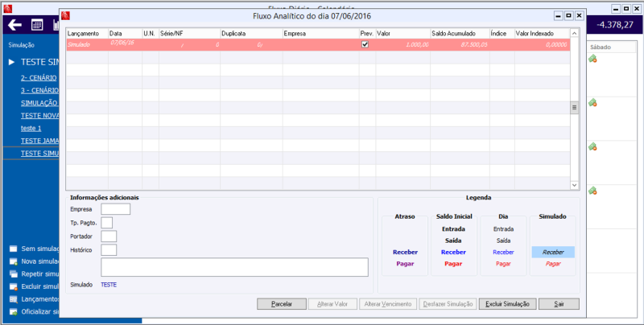Screen dimensions: 644x325
Task: Click Pagar under the Simulado legend
Action: coord(553,264)
